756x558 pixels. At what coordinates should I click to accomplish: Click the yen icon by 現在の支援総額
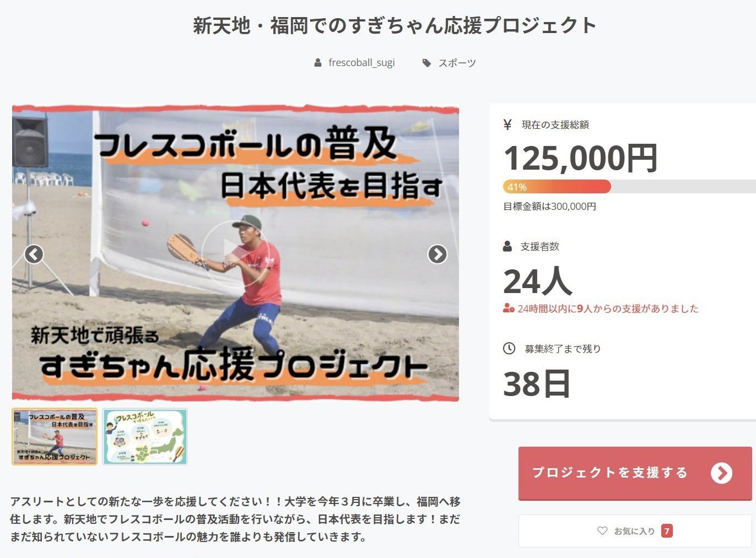pos(507,124)
